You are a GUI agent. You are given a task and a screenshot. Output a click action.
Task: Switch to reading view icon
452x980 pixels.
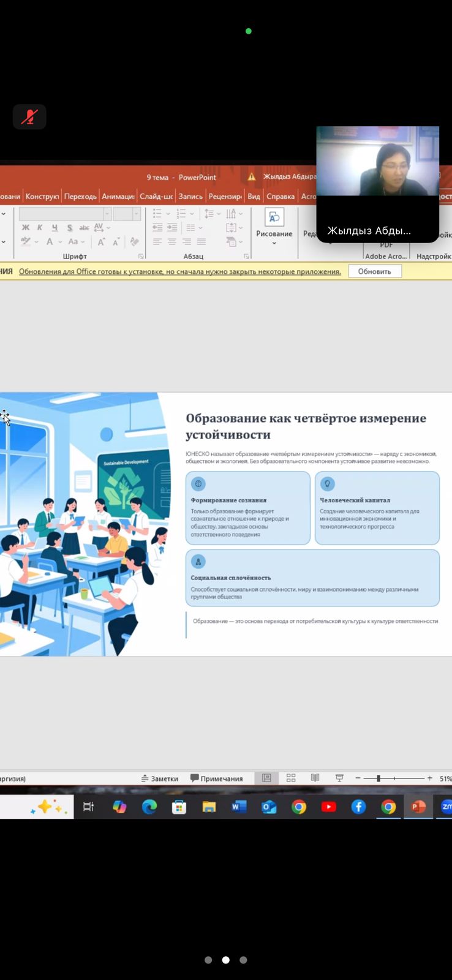tap(315, 778)
